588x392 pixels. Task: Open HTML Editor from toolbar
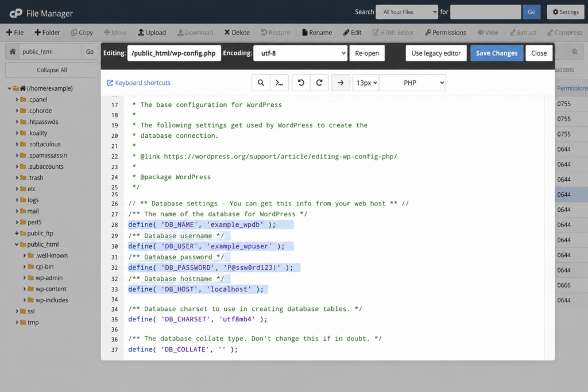pos(393,33)
